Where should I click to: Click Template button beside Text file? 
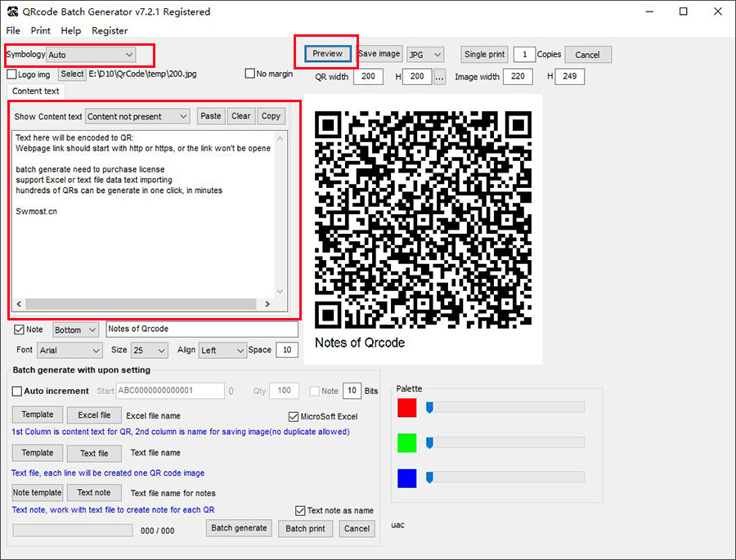point(38,453)
